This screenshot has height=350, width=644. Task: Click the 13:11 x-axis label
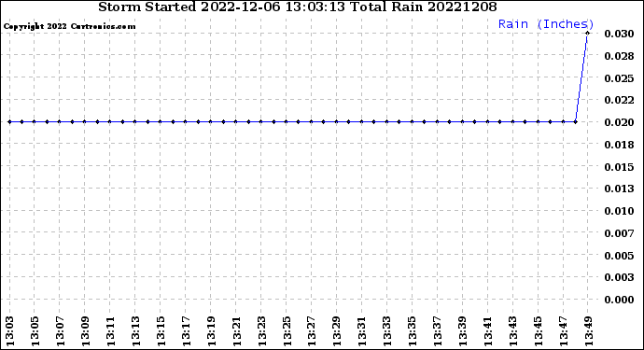click(x=110, y=331)
